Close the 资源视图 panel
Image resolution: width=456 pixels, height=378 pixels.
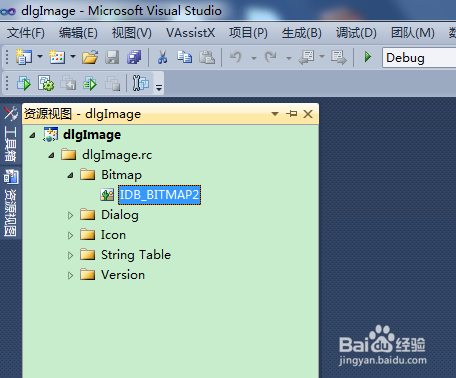point(308,114)
